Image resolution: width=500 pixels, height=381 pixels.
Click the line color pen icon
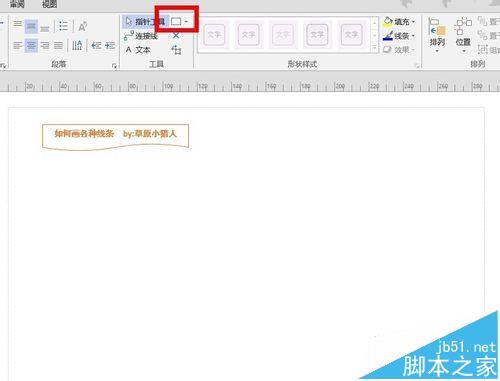click(387, 36)
